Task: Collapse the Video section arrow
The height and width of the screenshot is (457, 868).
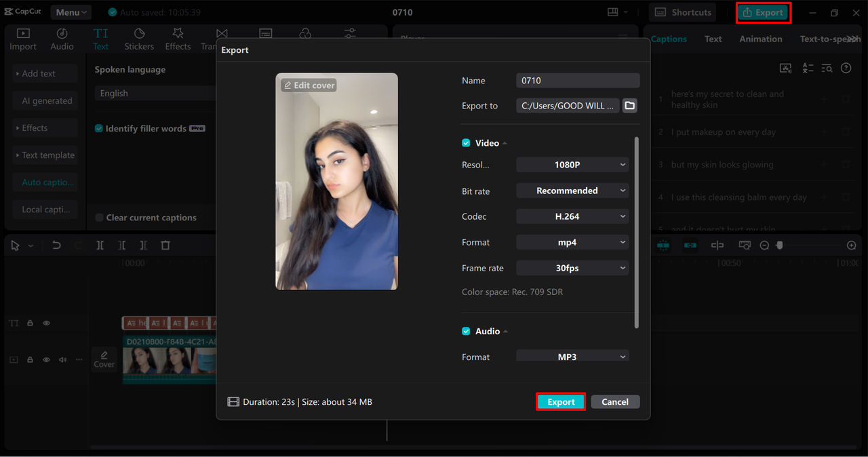Action: 505,144
